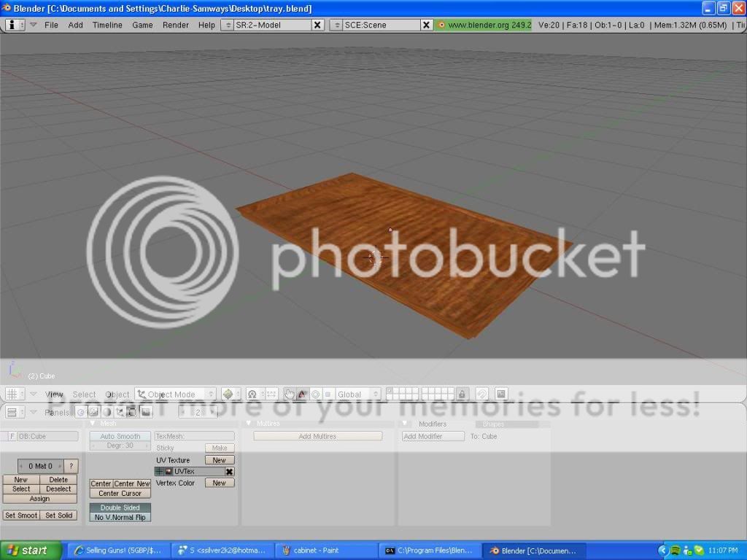The image size is (747, 560).
Task: Click the viewport render icon
Action: coord(501,394)
